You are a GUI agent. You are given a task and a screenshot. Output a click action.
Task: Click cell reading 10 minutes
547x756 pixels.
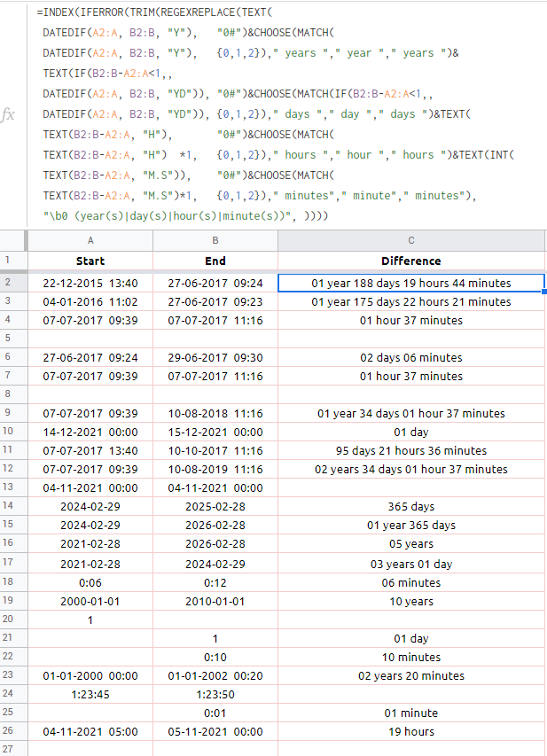411,657
